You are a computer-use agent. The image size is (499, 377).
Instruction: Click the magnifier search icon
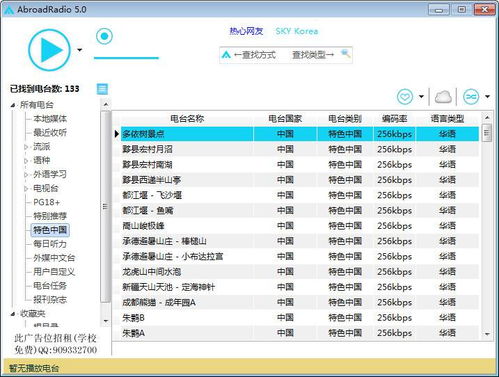click(x=346, y=53)
